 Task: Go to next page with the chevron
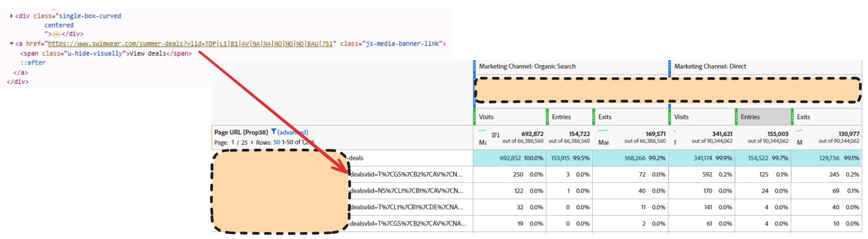[252, 142]
